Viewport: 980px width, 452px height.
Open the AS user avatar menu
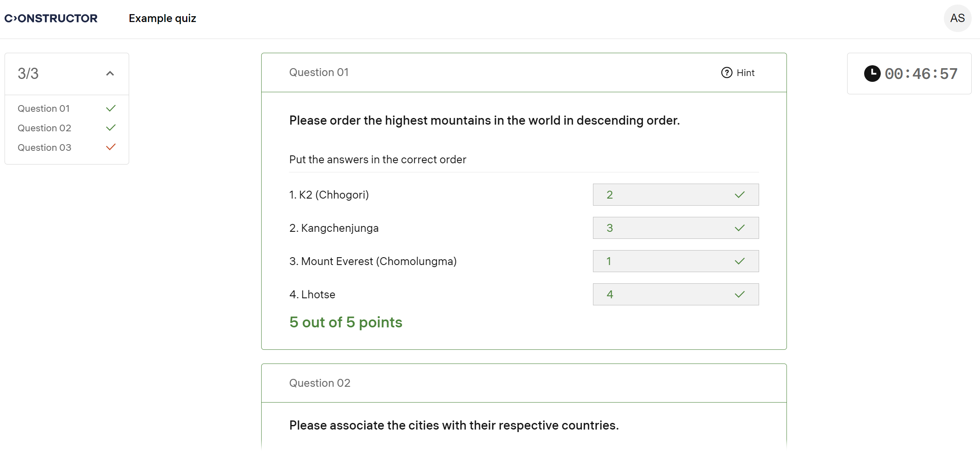coord(957,18)
